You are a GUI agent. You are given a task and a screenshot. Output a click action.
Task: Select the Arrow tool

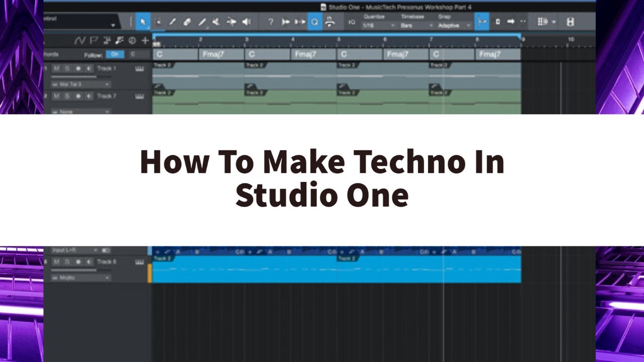coord(143,22)
